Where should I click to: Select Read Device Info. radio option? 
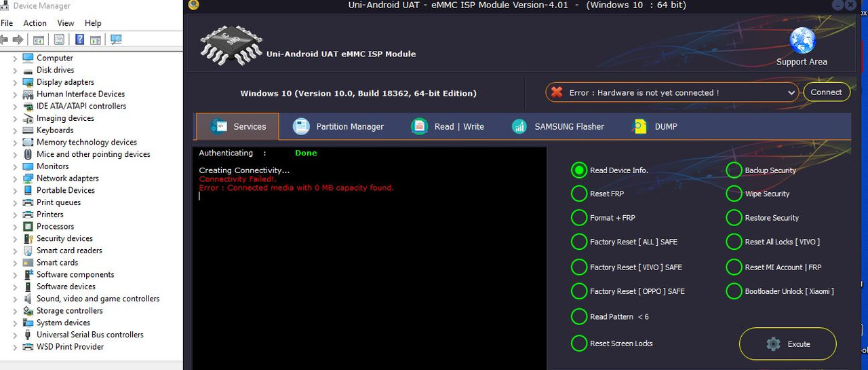[x=578, y=170]
